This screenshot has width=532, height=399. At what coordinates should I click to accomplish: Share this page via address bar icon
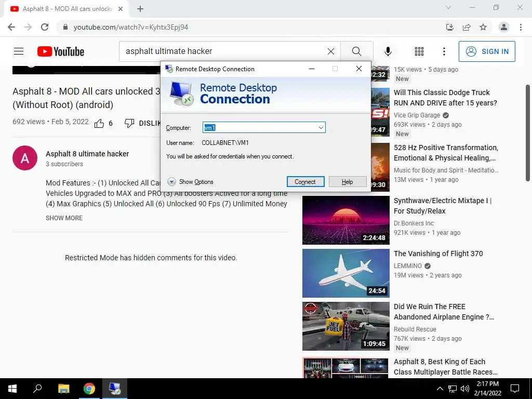click(x=467, y=27)
